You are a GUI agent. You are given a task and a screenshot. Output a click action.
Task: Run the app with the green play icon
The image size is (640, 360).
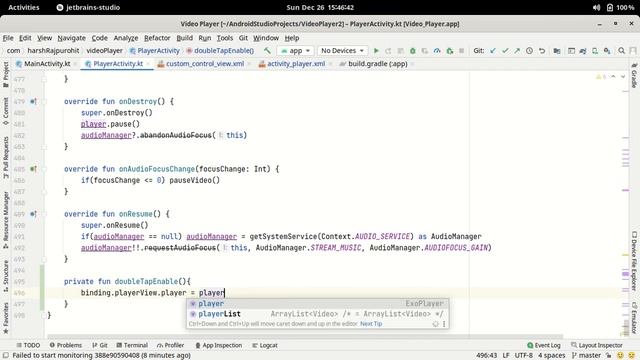[376, 51]
